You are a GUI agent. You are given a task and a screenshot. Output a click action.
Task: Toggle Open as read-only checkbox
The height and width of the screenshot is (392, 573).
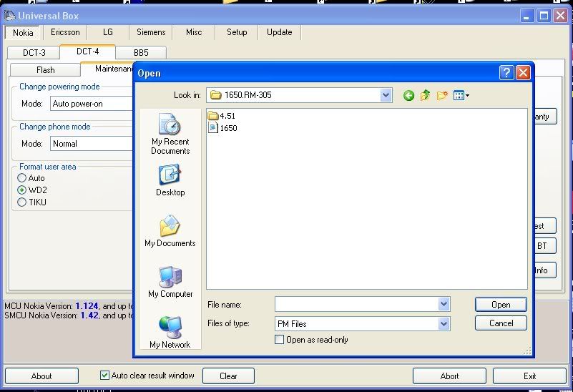pyautogui.click(x=279, y=340)
